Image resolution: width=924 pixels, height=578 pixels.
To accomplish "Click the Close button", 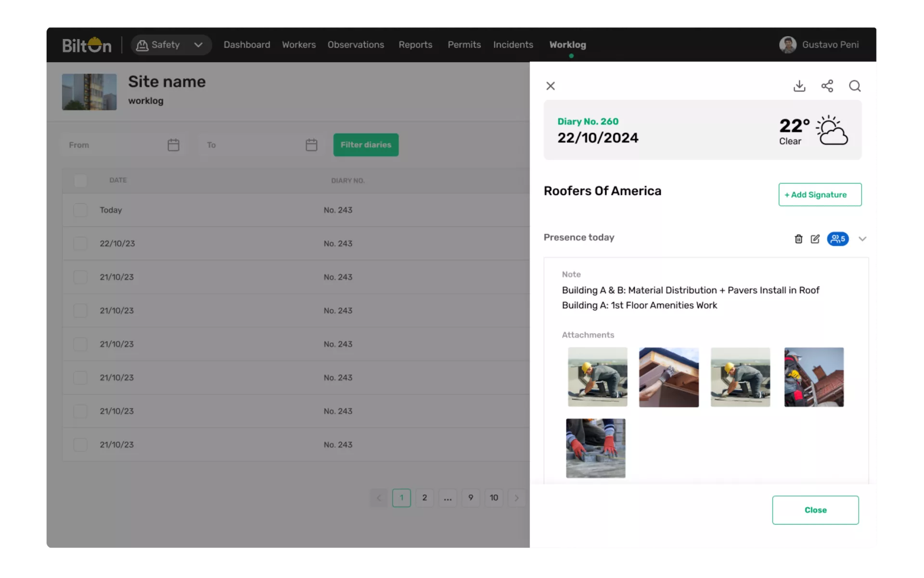I will click(x=815, y=510).
